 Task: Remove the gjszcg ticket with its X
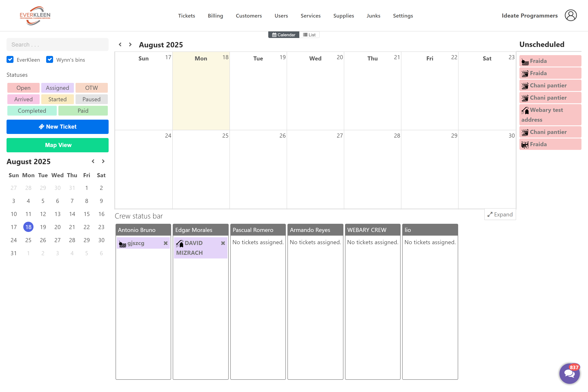point(166,243)
